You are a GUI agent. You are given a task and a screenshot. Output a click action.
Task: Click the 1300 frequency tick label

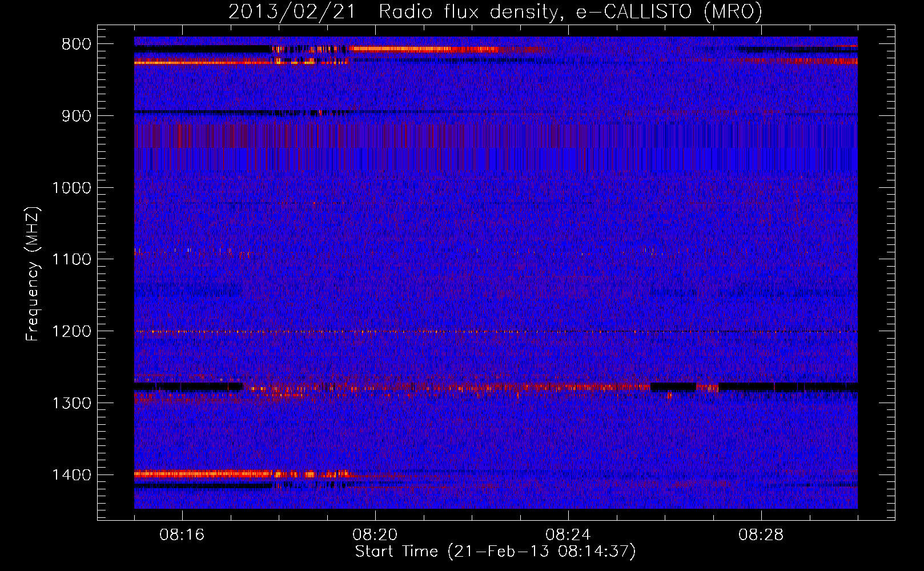click(71, 403)
